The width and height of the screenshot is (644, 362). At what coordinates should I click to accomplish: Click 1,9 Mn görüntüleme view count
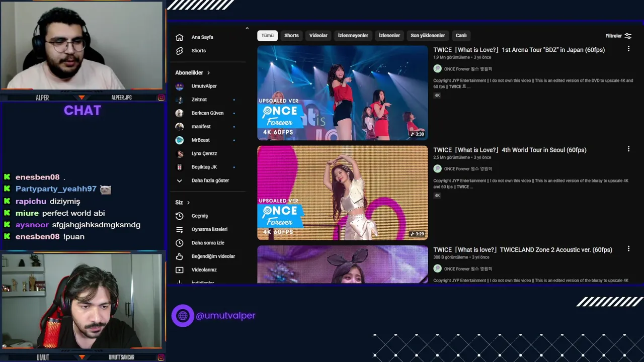click(x=451, y=58)
